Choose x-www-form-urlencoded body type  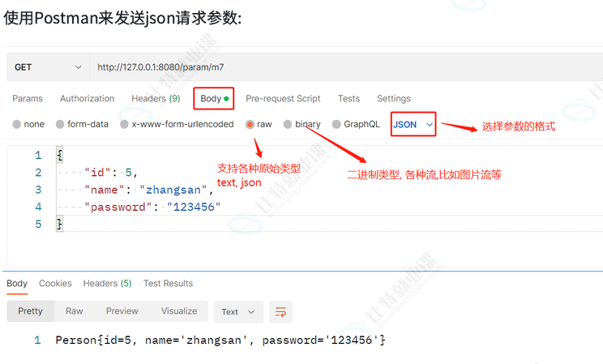(124, 124)
